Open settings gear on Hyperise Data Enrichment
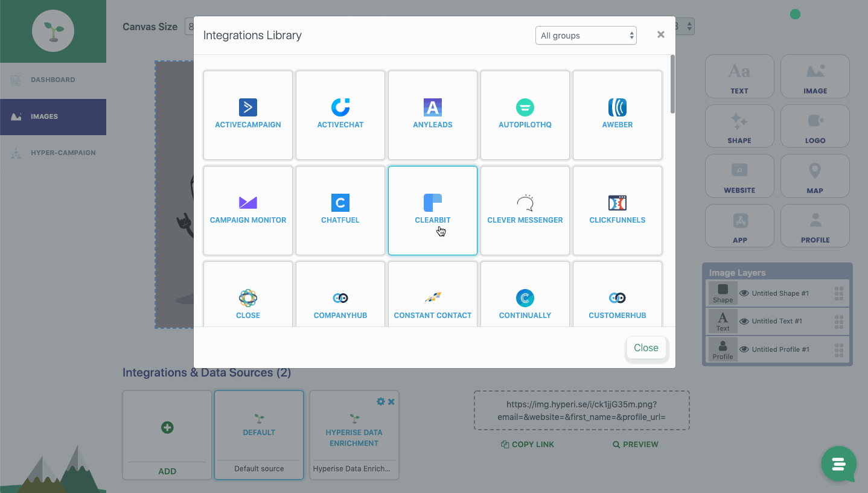Image resolution: width=868 pixels, height=493 pixels. [380, 401]
